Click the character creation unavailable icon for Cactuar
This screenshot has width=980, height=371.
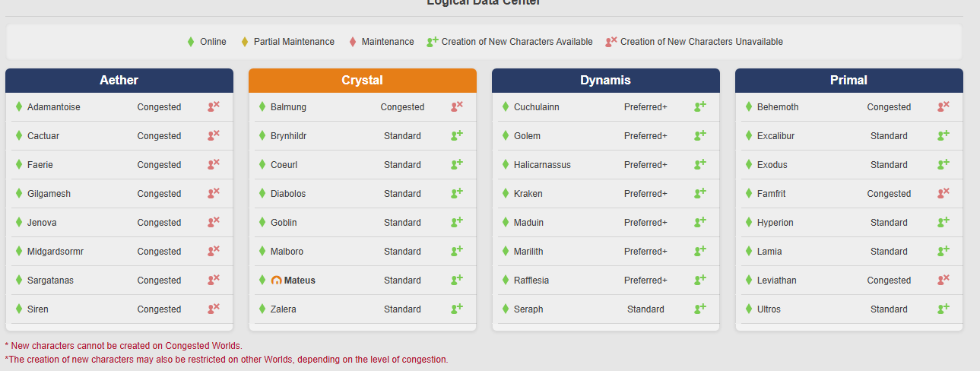coord(214,135)
